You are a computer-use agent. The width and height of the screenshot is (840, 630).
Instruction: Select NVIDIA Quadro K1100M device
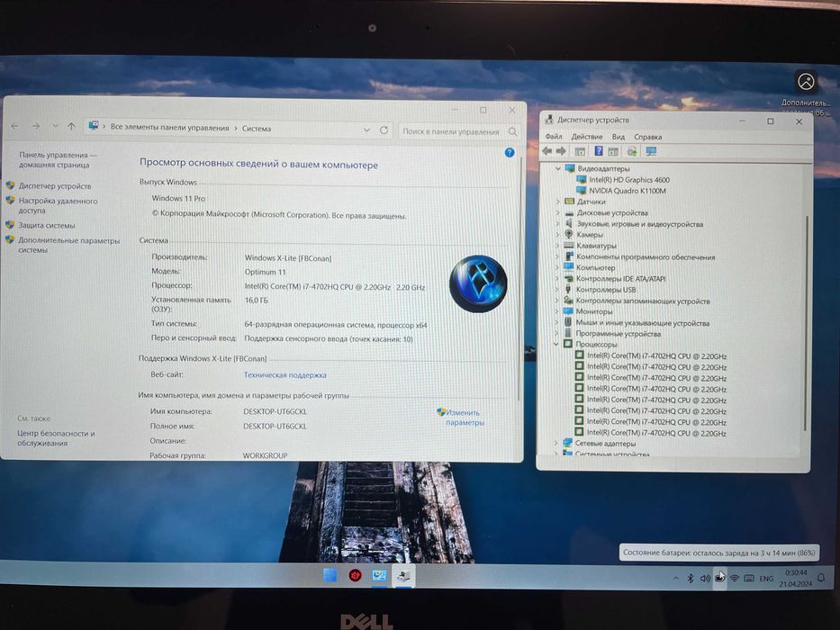[x=628, y=191]
